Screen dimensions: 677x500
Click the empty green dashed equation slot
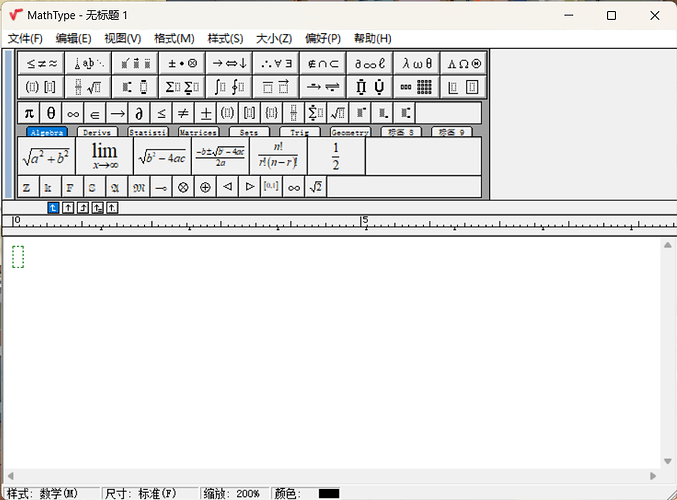click(18, 257)
